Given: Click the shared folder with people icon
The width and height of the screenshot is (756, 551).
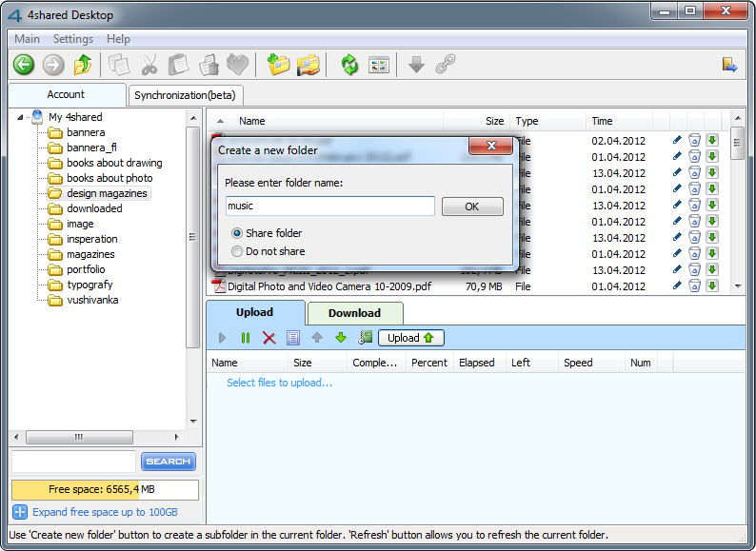Looking at the screenshot, I should coord(308,65).
